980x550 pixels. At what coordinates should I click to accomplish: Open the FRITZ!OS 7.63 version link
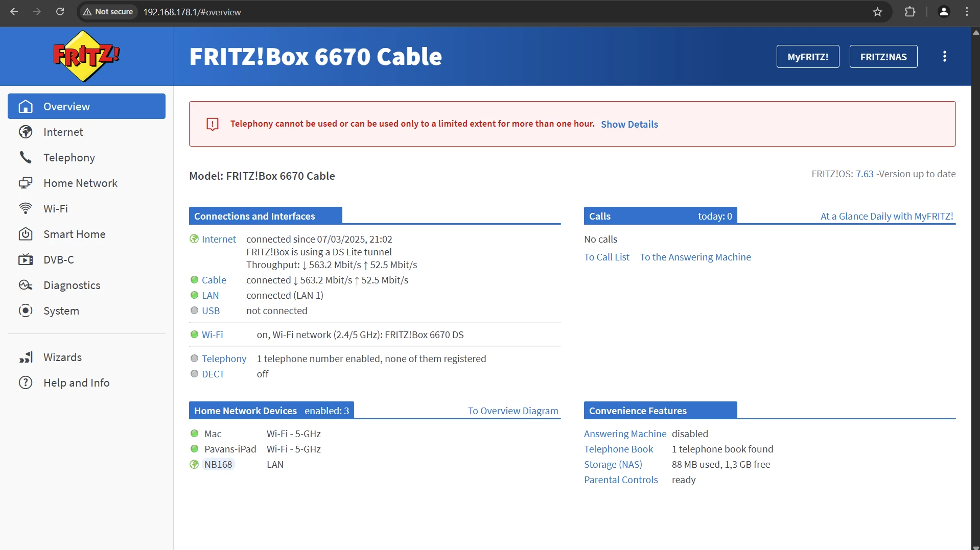865,174
